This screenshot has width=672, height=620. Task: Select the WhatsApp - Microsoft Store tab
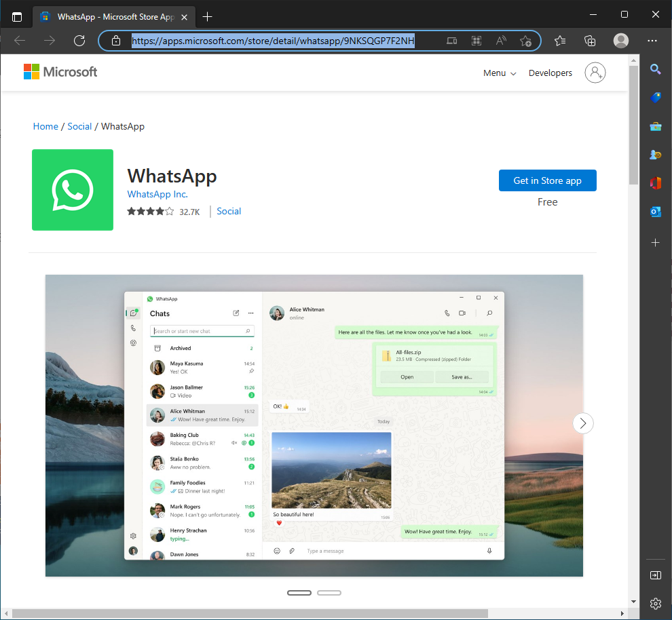pyautogui.click(x=114, y=17)
